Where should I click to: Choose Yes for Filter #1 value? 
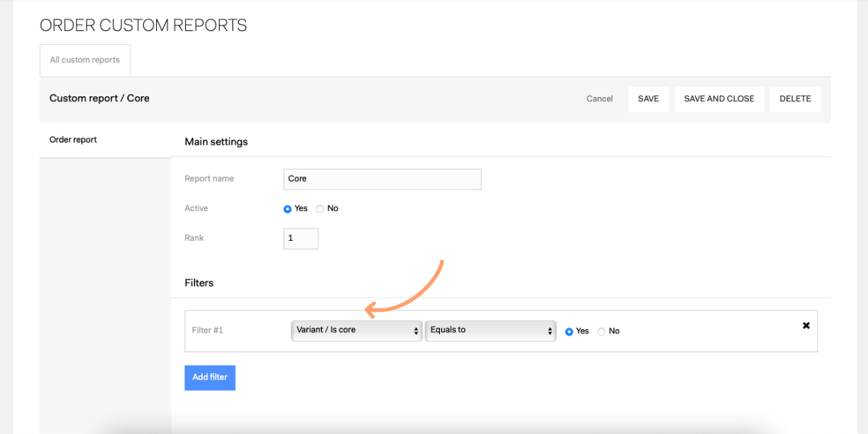(569, 331)
